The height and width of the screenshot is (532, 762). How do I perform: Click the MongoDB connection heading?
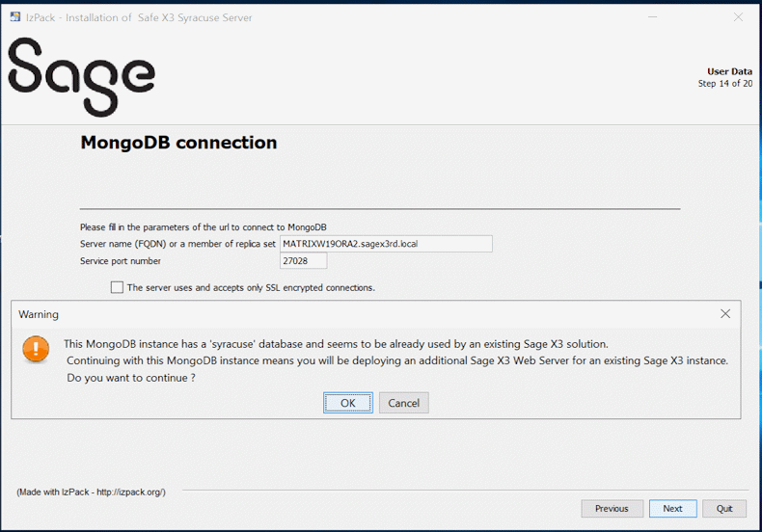tap(178, 143)
